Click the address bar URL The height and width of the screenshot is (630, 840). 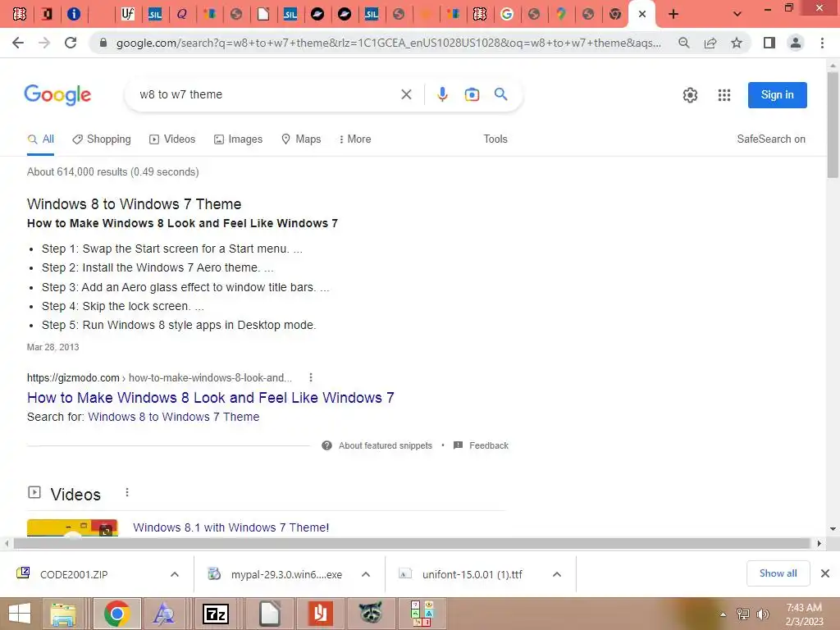(388, 43)
